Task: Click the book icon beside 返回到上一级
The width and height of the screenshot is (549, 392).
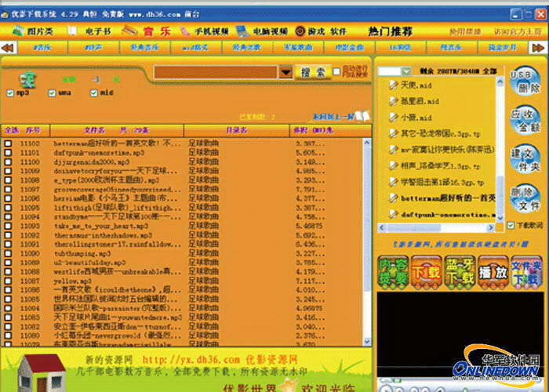Action: coord(362,116)
